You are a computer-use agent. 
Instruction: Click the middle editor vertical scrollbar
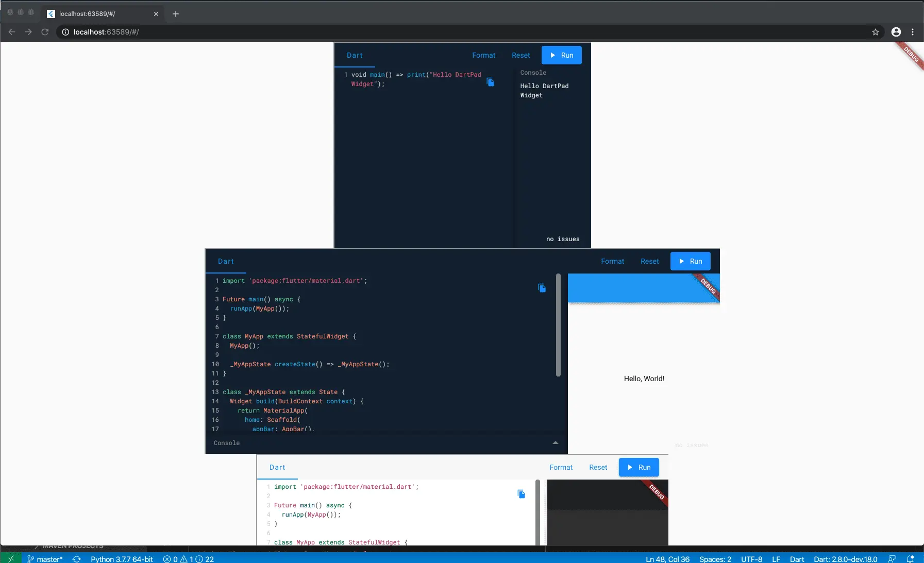tap(559, 325)
